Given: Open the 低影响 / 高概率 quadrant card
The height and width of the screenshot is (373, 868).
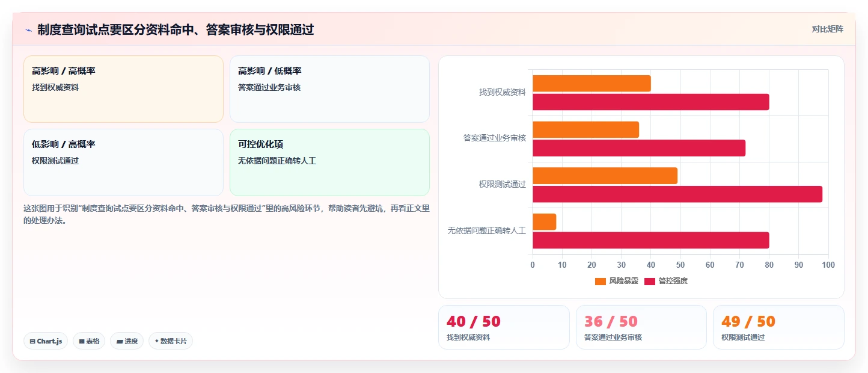Looking at the screenshot, I should point(123,162).
